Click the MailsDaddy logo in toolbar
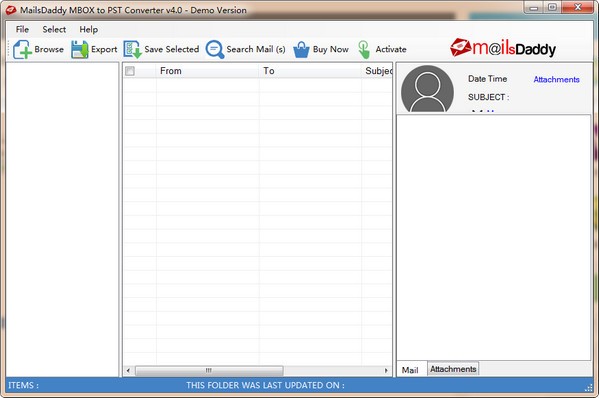 click(503, 48)
